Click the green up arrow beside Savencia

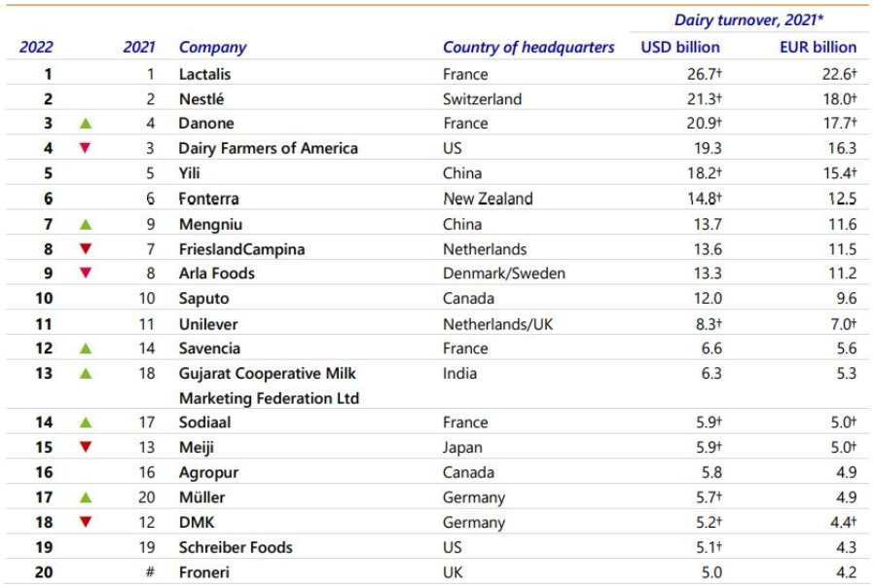pos(86,349)
